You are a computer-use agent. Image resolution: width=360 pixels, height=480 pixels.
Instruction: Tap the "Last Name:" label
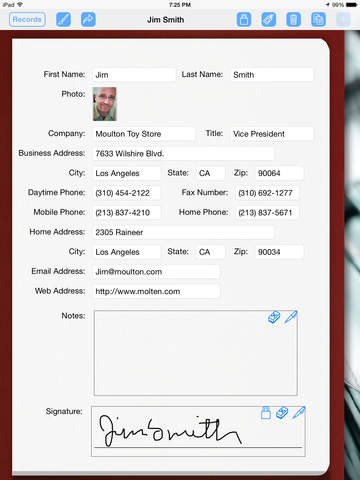[202, 74]
